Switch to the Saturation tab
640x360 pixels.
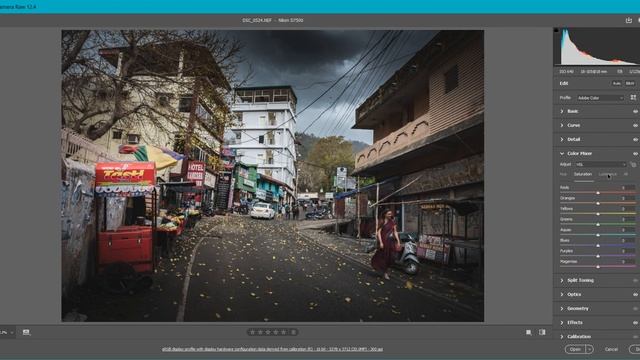click(x=583, y=174)
